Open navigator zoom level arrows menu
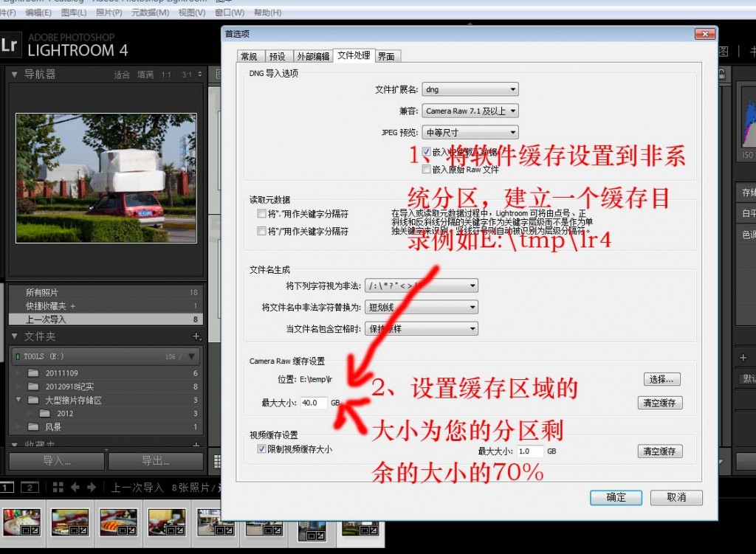The width and height of the screenshot is (756, 554). pyautogui.click(x=199, y=75)
